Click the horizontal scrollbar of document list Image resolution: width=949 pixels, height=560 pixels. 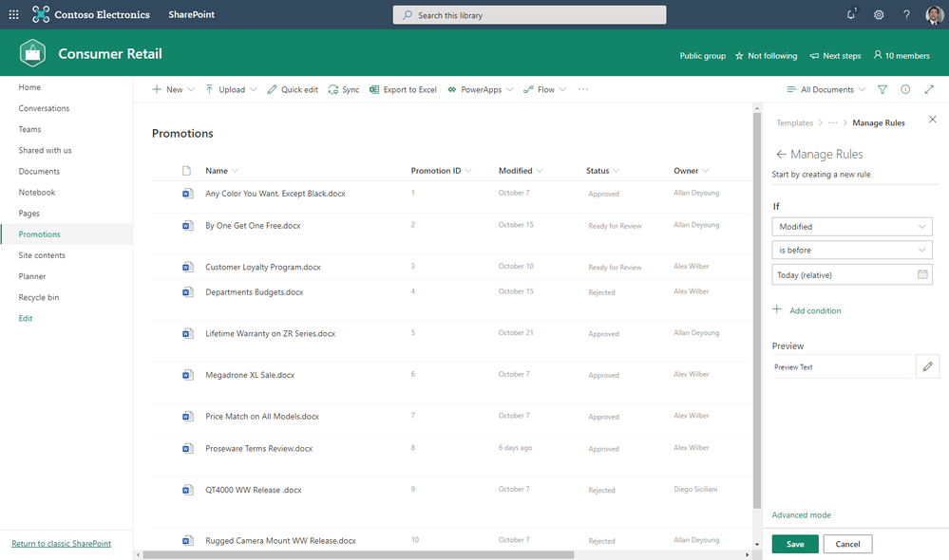pos(358,554)
